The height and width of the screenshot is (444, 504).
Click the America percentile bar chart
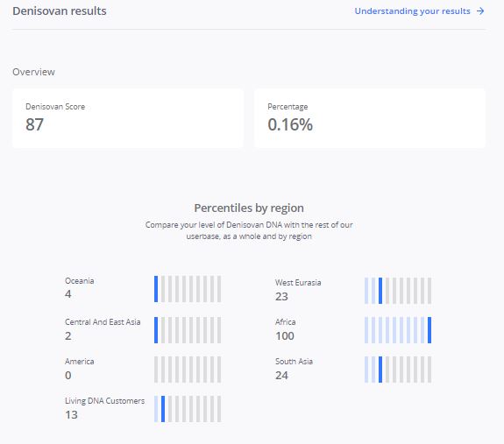tap(188, 370)
